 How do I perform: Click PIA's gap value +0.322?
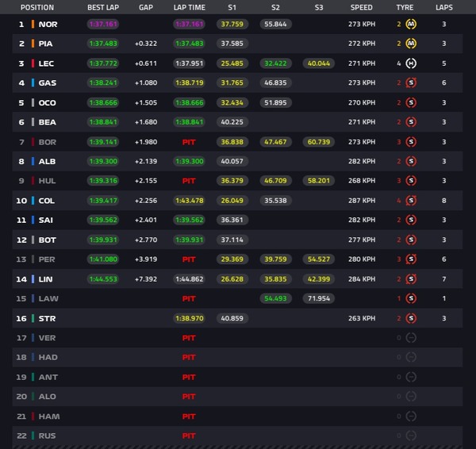[146, 44]
